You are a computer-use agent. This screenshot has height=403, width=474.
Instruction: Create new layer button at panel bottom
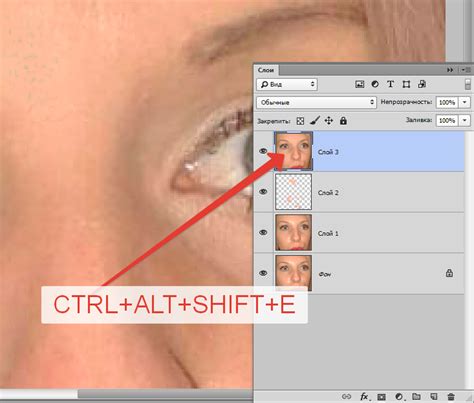click(x=434, y=397)
